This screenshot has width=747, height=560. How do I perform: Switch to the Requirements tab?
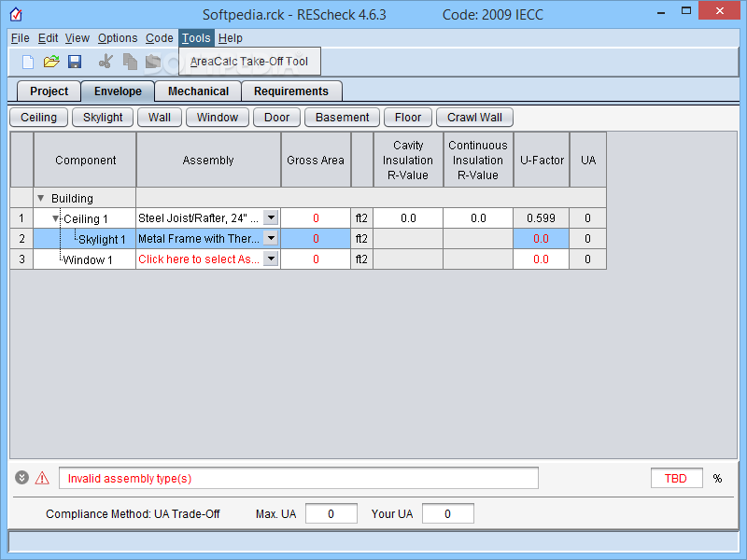[x=291, y=91]
